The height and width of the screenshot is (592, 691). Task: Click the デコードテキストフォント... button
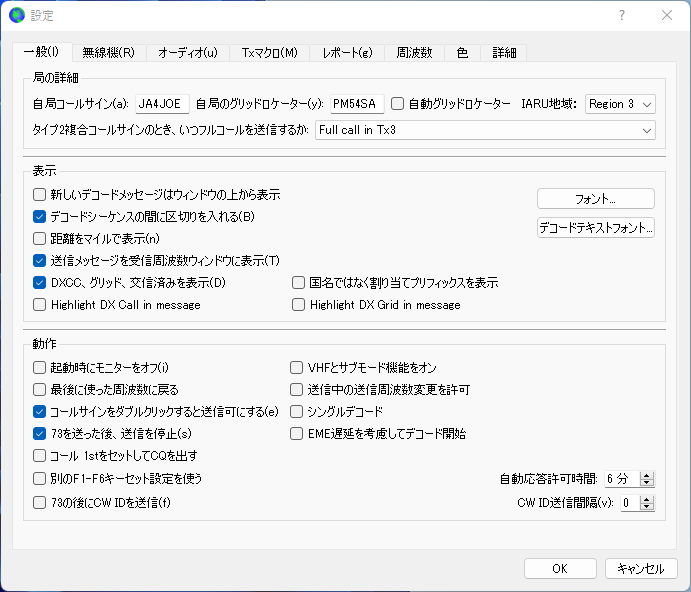pyautogui.click(x=595, y=227)
